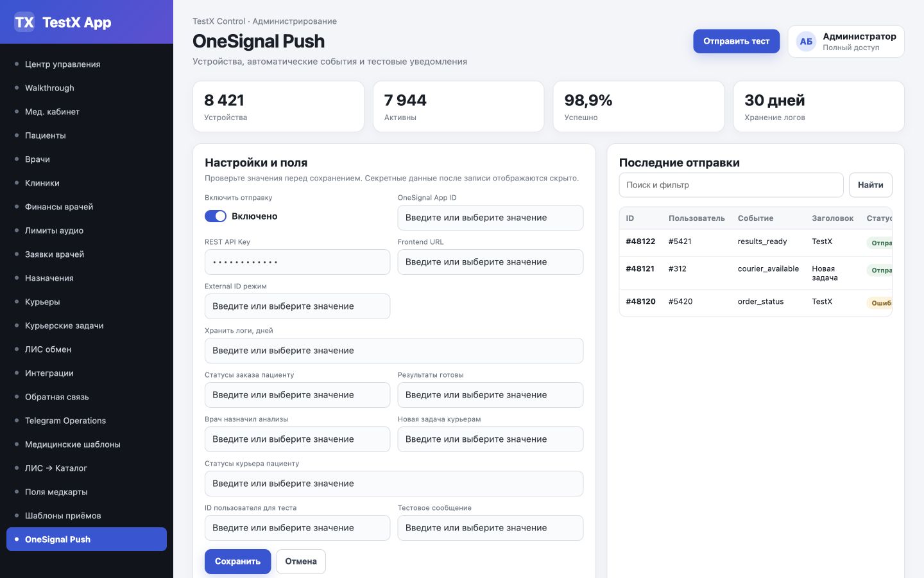Viewport: 924px width, 578px height.
Task: Click the Отмена button
Action: tap(301, 561)
